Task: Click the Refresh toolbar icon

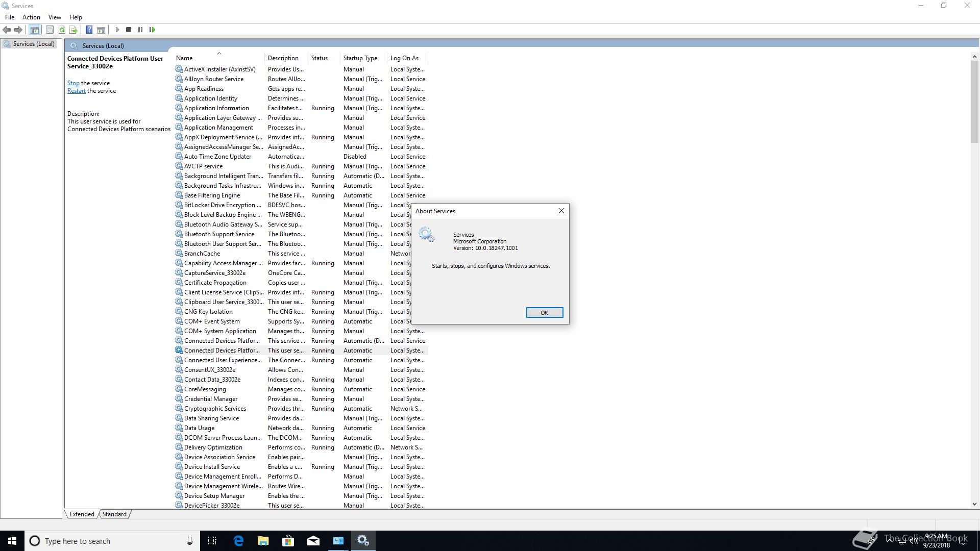Action: [x=62, y=30]
